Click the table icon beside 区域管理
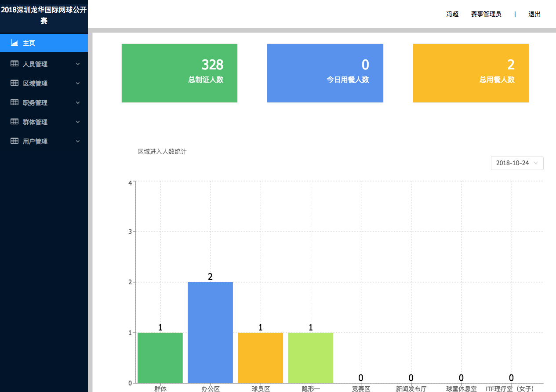This screenshot has height=392, width=556. 15,83
